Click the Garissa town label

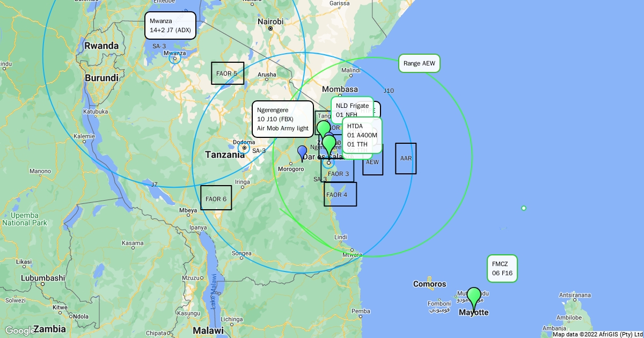pos(340,3)
